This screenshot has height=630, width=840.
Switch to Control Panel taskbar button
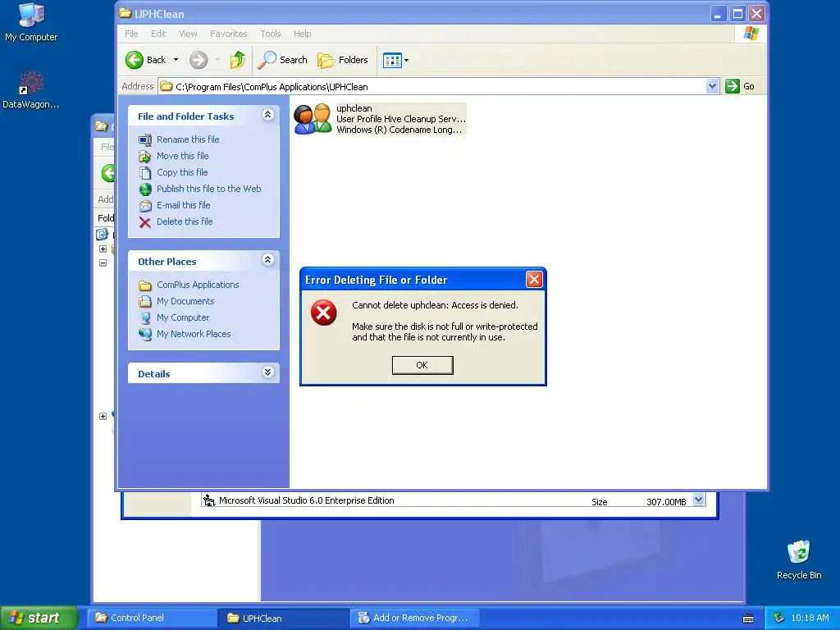[x=152, y=618]
